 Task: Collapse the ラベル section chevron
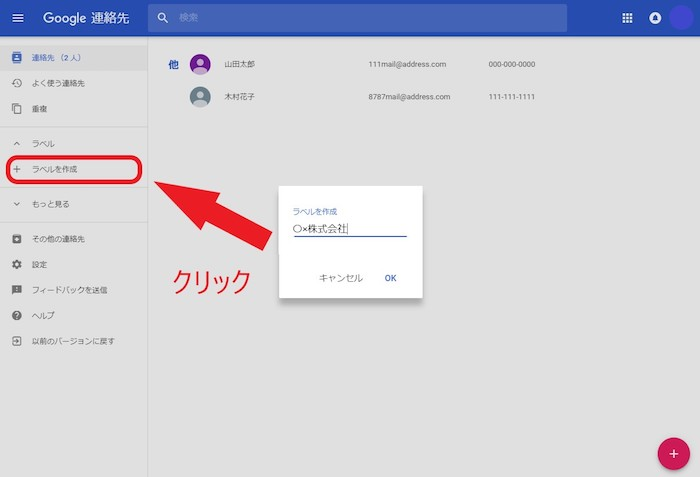(x=17, y=143)
